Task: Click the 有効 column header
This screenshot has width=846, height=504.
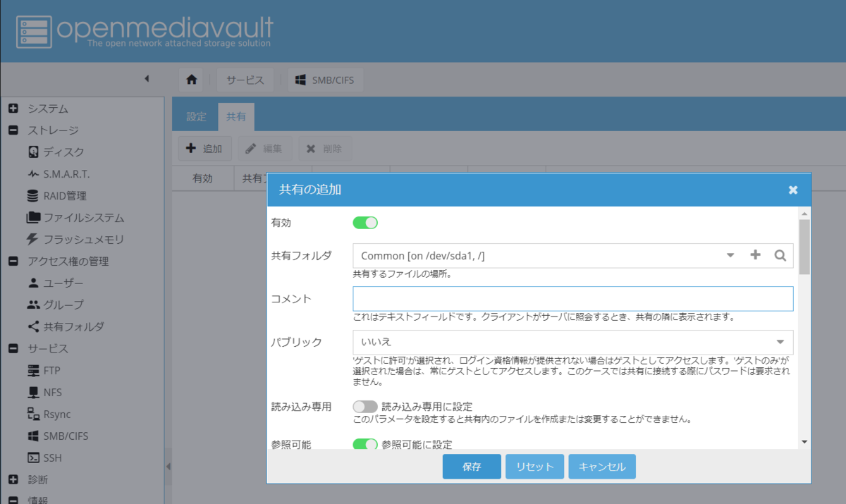Action: (x=203, y=179)
